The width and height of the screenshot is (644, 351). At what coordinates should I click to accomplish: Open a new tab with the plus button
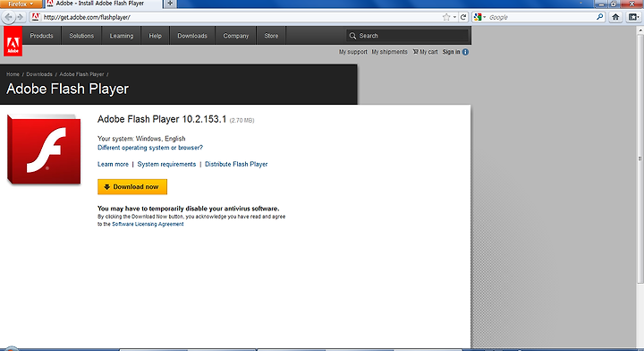click(170, 4)
